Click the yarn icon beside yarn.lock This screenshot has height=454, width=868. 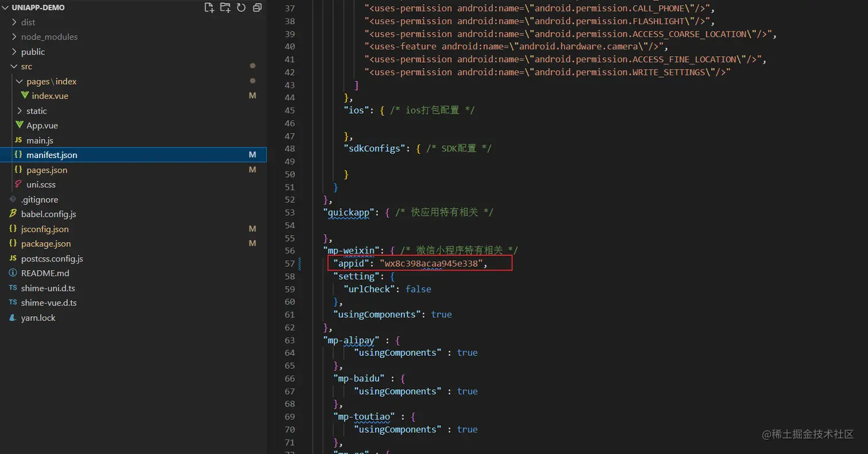click(13, 318)
